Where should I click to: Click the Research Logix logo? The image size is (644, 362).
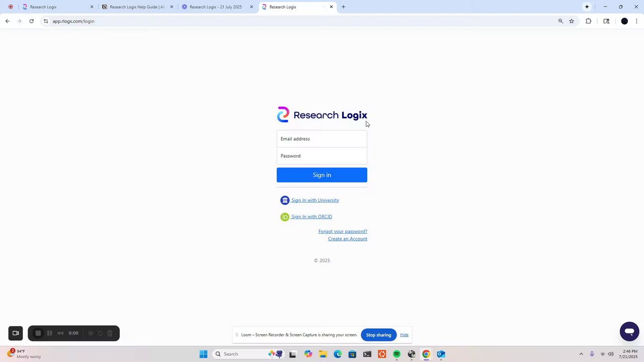pyautogui.click(x=322, y=115)
